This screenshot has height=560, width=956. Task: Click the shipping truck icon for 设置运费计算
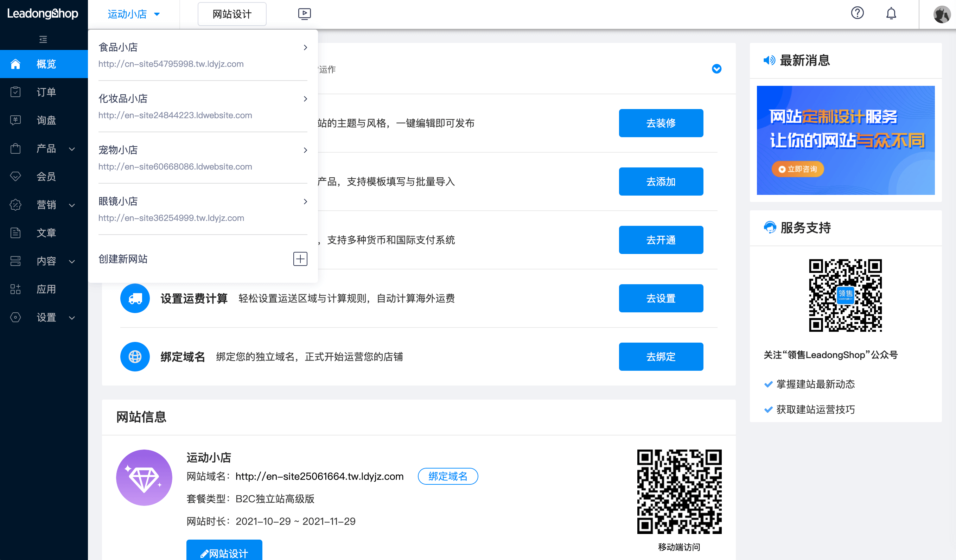[x=135, y=298]
